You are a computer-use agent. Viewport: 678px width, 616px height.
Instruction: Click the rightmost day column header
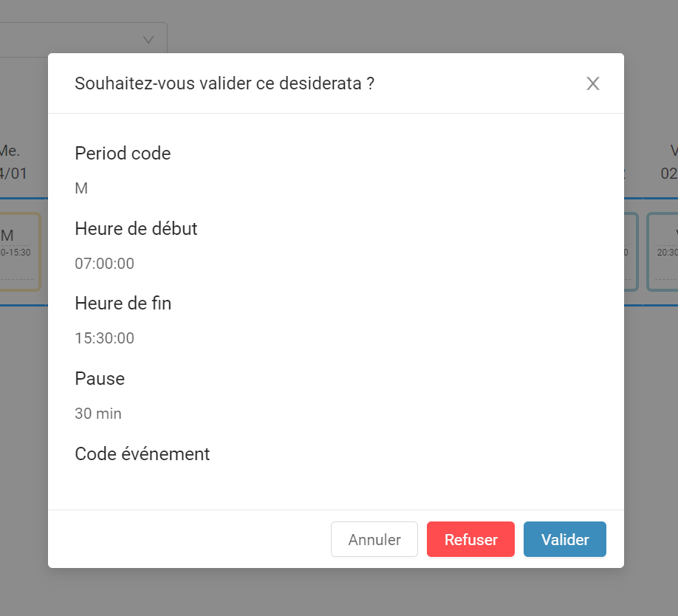click(x=669, y=162)
